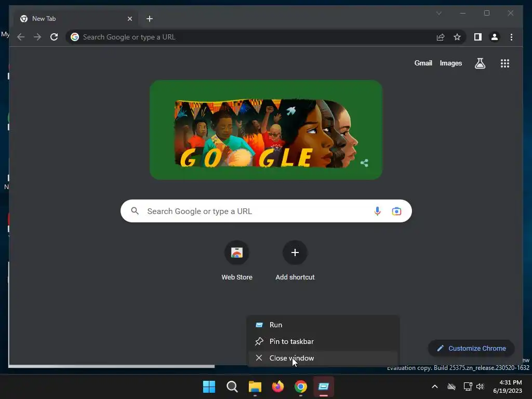532x399 pixels.
Task: Open the Chrome three-dot menu
Action: tap(511, 37)
